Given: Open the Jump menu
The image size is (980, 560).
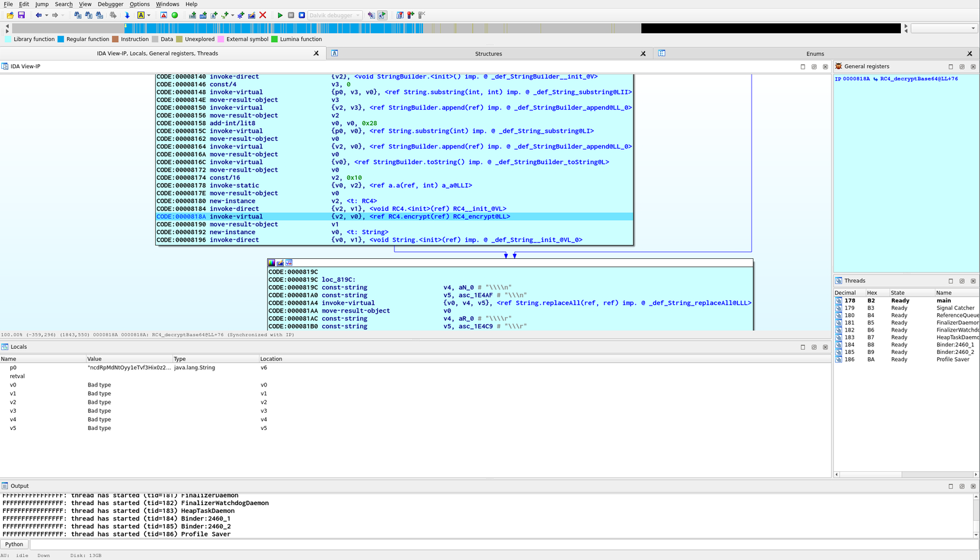Looking at the screenshot, I should tap(42, 4).
